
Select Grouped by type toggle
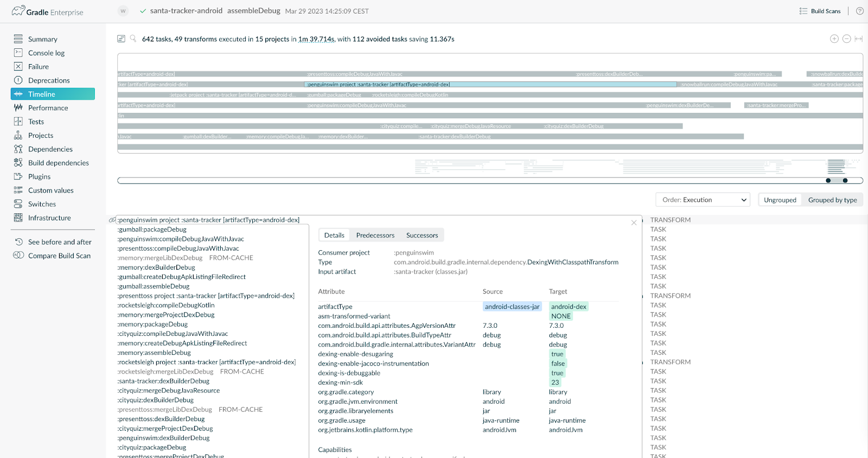(x=833, y=200)
